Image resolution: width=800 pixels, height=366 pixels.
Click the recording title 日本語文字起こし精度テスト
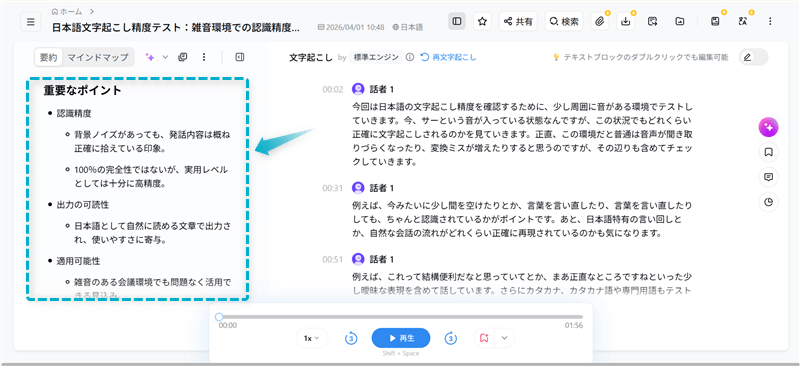pyautogui.click(x=176, y=27)
